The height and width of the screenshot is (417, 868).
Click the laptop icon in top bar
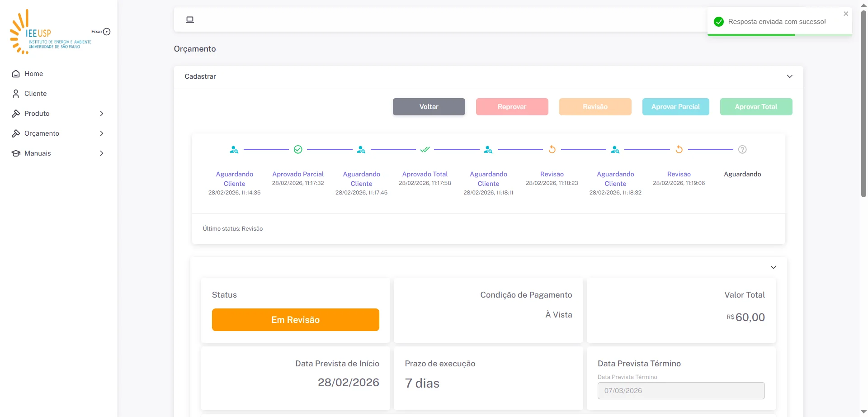[190, 19]
